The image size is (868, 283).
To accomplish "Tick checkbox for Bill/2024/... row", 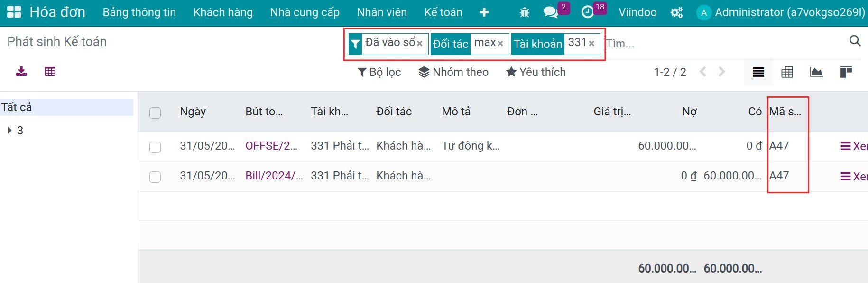I will tap(155, 177).
